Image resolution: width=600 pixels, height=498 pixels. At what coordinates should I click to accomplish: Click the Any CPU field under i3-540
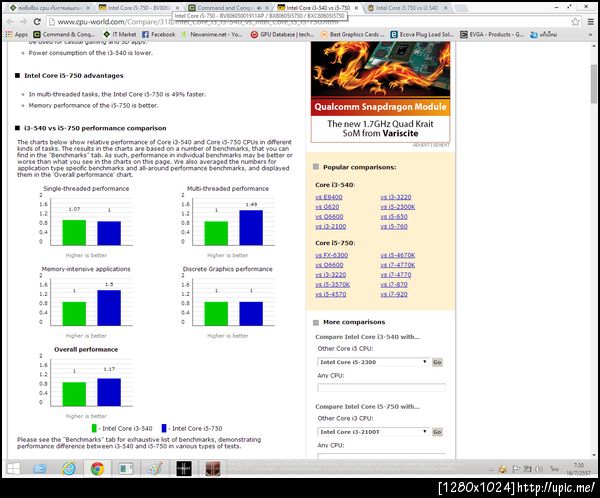coord(381,387)
